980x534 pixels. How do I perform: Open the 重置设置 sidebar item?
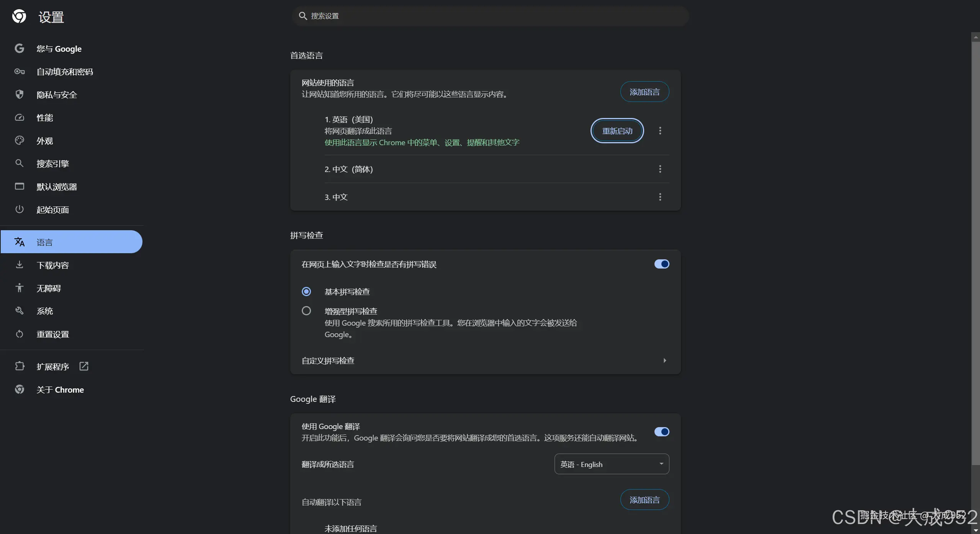[52, 334]
